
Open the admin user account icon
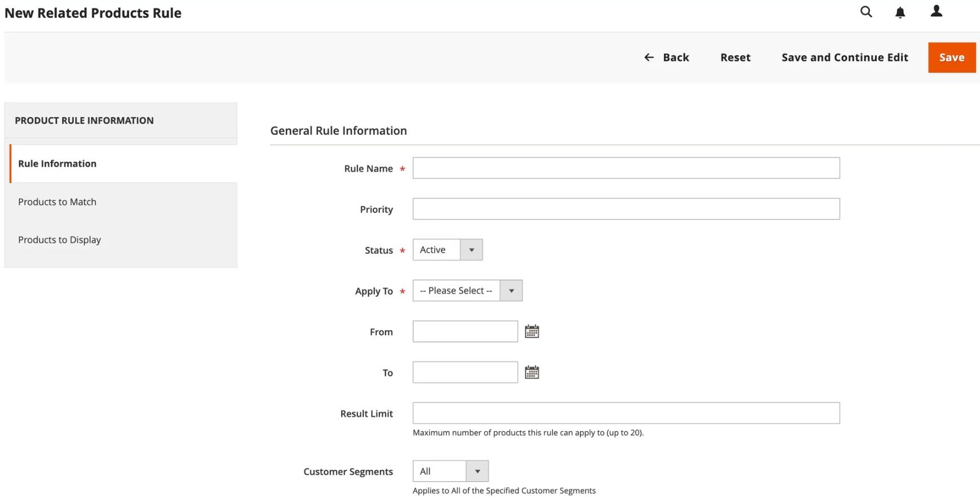[937, 11]
